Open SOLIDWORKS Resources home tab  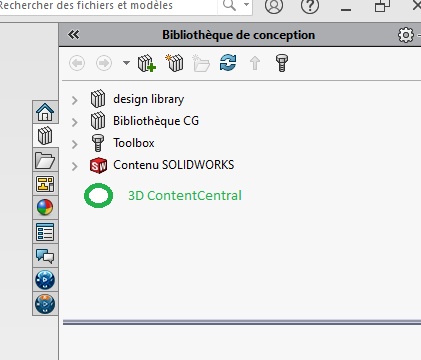pyautogui.click(x=45, y=112)
